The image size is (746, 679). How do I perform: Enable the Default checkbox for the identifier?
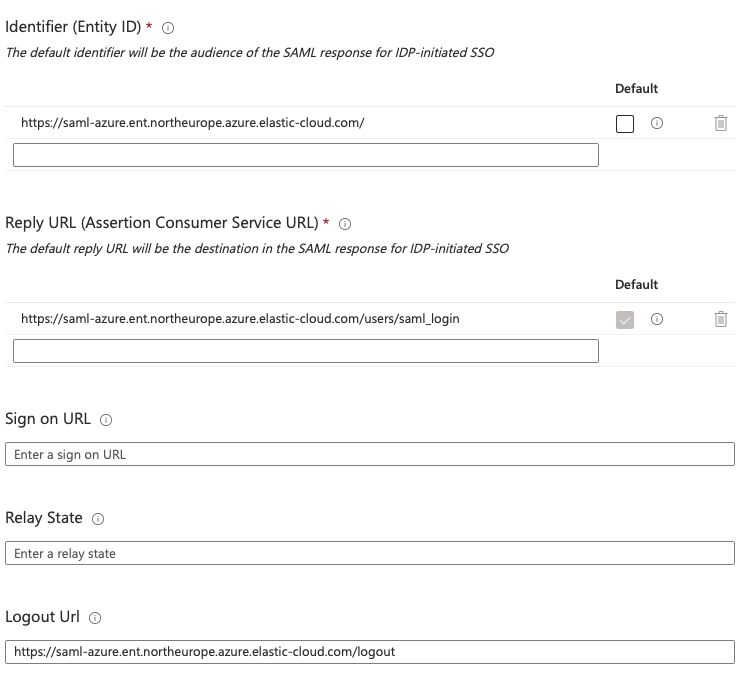[625, 124]
